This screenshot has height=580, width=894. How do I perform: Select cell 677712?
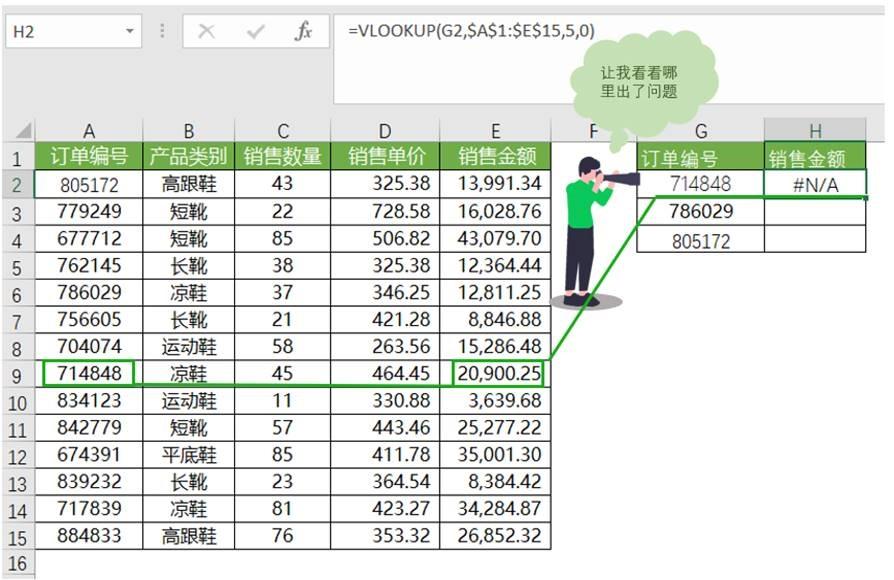[x=89, y=238]
